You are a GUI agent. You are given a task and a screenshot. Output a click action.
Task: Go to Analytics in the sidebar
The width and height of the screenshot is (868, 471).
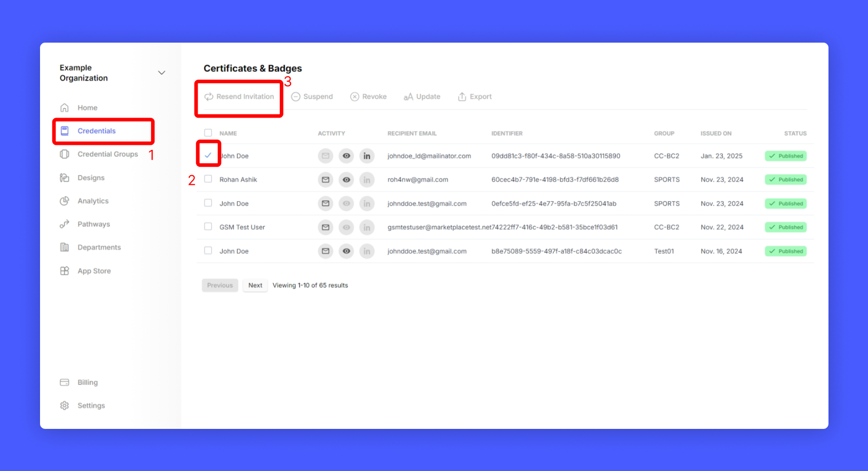click(93, 201)
